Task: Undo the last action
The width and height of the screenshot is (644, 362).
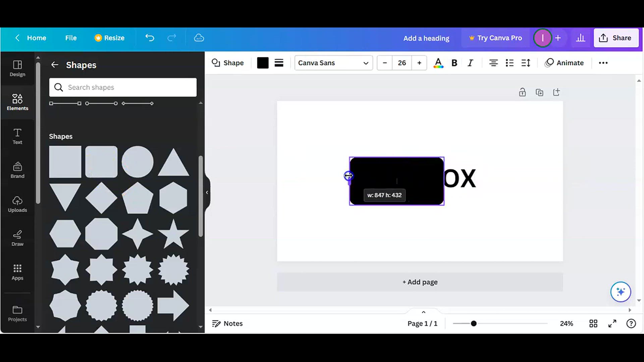Action: (x=150, y=38)
